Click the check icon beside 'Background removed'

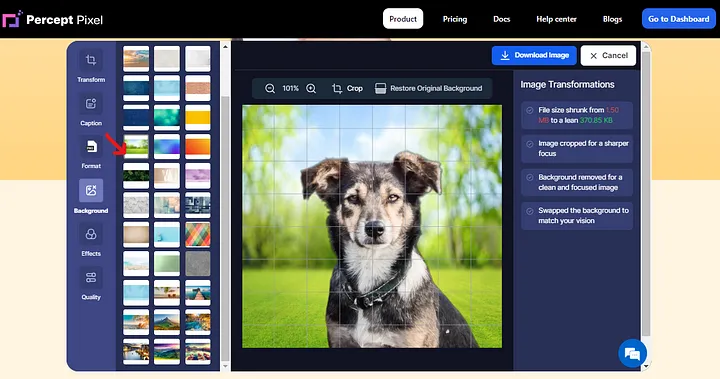click(529, 177)
